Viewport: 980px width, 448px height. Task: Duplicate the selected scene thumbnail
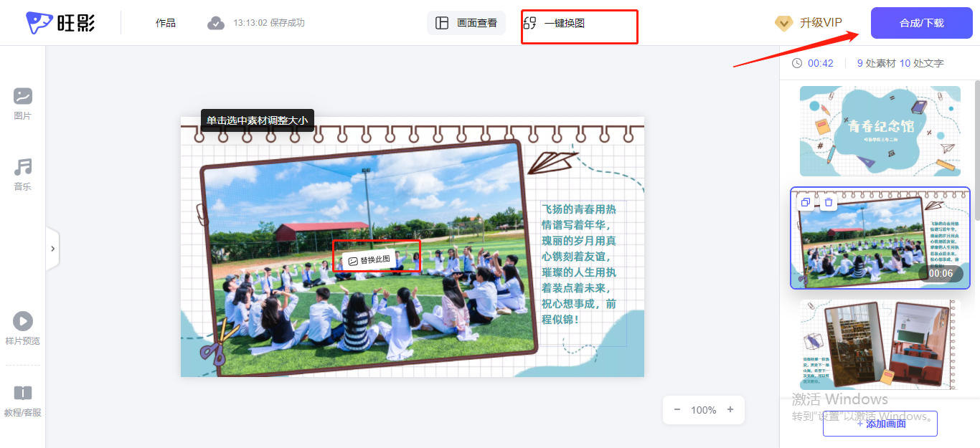[x=806, y=203]
